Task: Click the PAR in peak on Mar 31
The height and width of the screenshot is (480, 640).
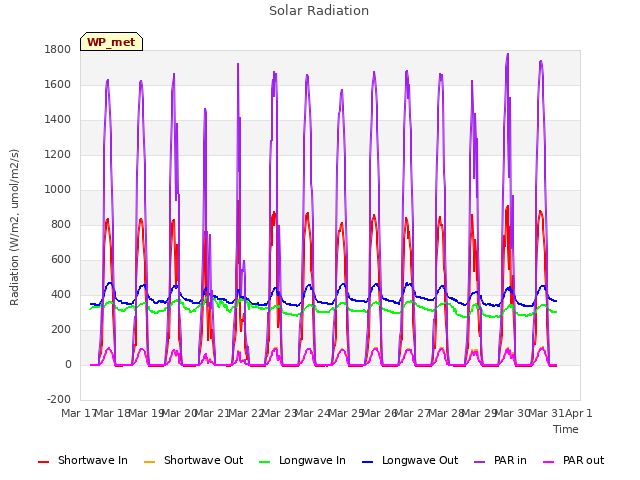Action: (541, 61)
